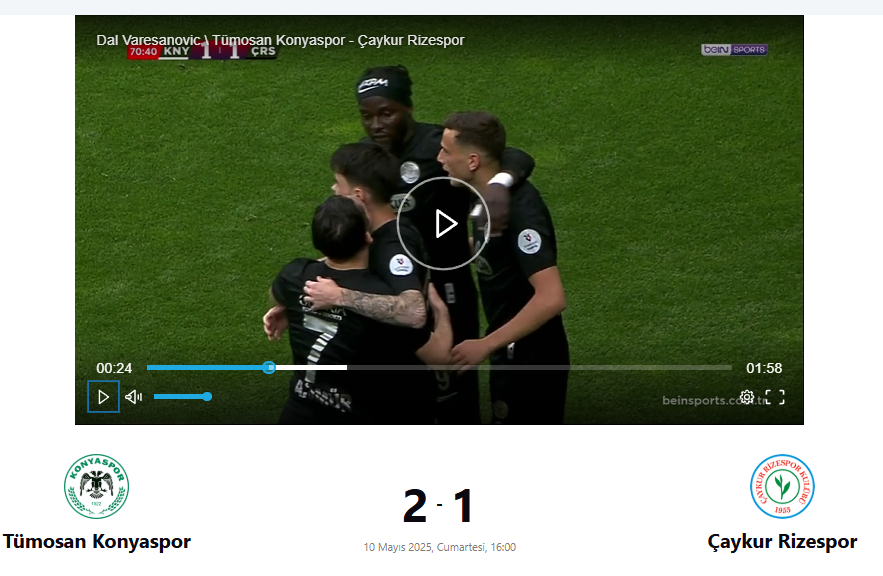Click the Çaykur Rizespor club crest logo
The width and height of the screenshot is (883, 576).
(782, 486)
